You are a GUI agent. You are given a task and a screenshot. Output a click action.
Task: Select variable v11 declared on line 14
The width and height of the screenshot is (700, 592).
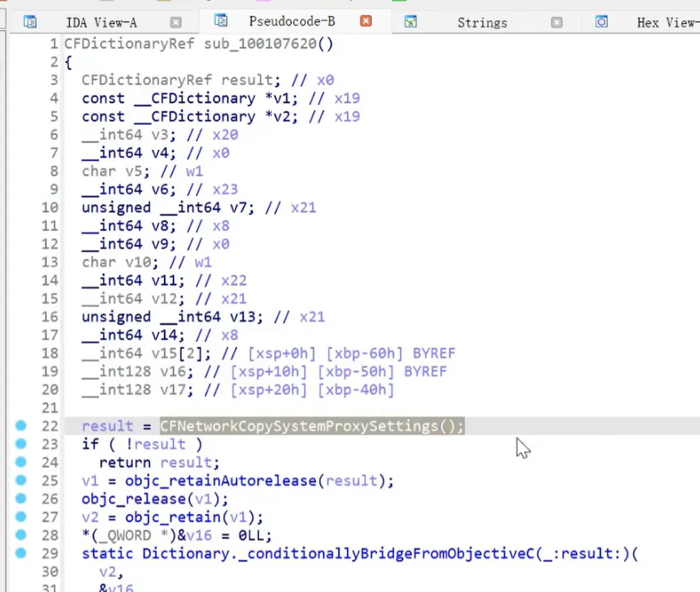(164, 281)
